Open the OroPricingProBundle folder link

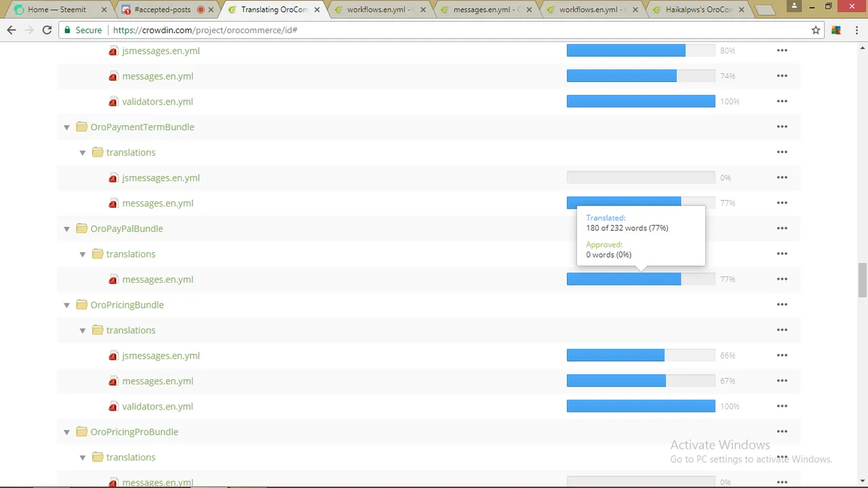[134, 432]
